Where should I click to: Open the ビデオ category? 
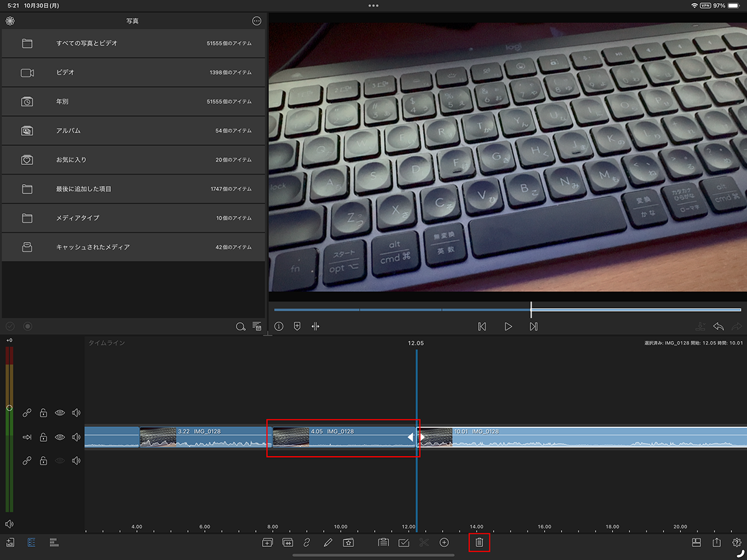[x=133, y=73]
